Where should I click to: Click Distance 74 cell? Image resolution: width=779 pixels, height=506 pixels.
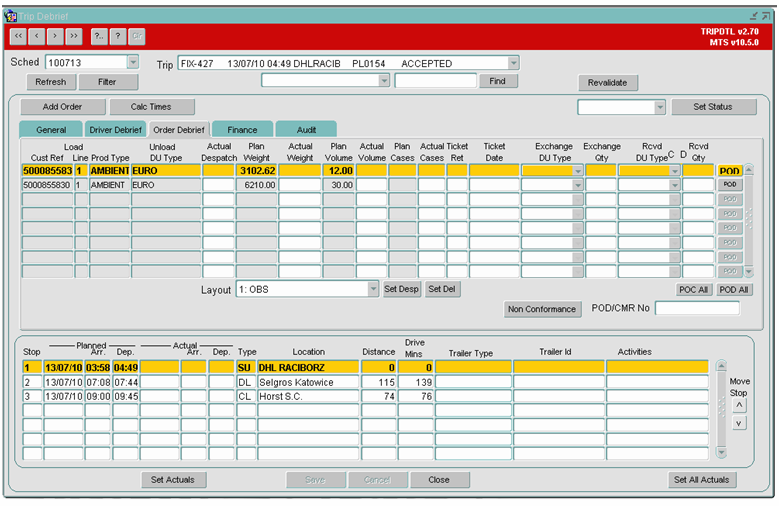pyautogui.click(x=379, y=397)
